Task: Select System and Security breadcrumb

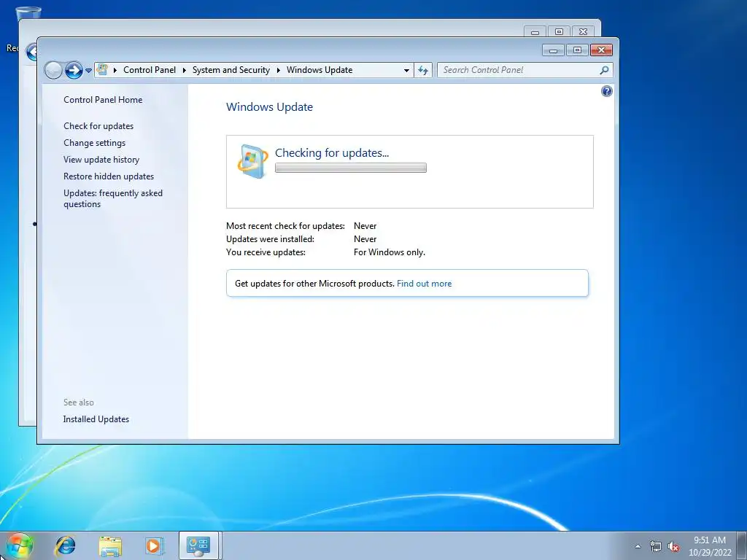Action: click(x=231, y=70)
